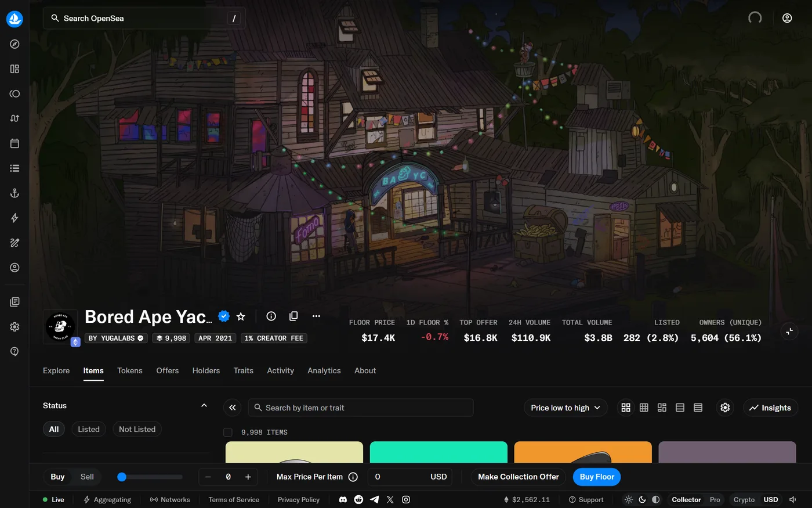Select the Buy mode toggle
The width and height of the screenshot is (812, 508).
[x=57, y=477]
